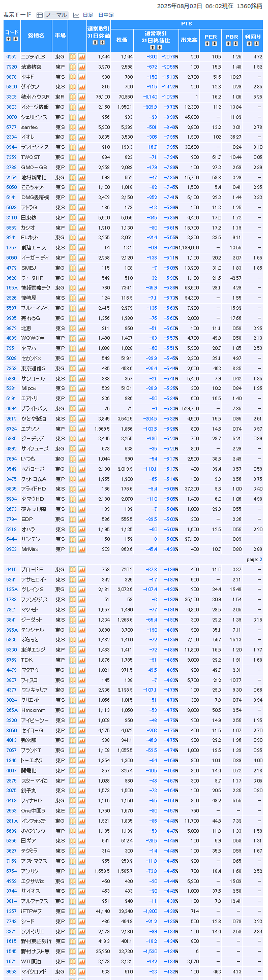
Task: Switch the display mode to 日中足
Action: [106, 15]
